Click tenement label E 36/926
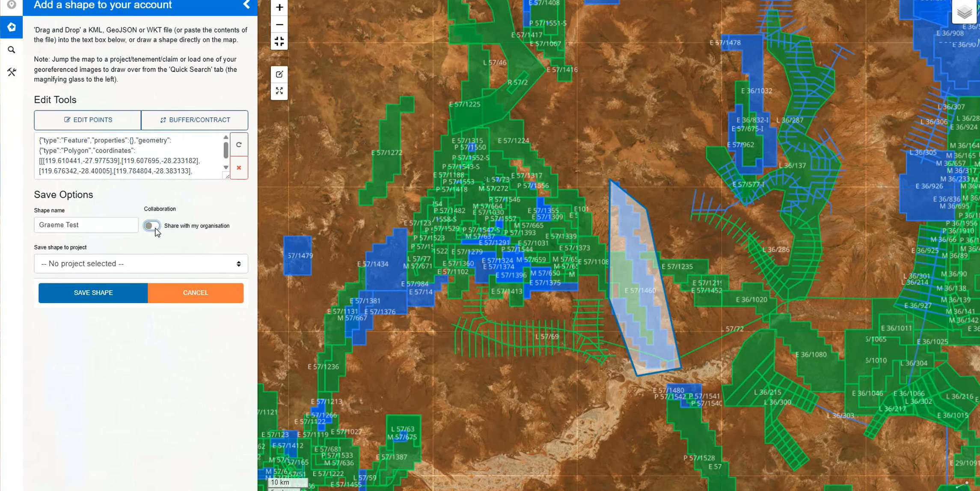This screenshot has width=980, height=491. (x=929, y=186)
